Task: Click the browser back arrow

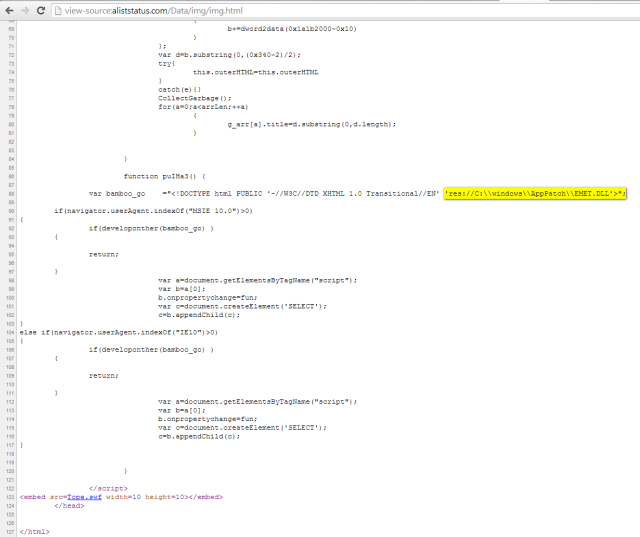Action: (9, 11)
